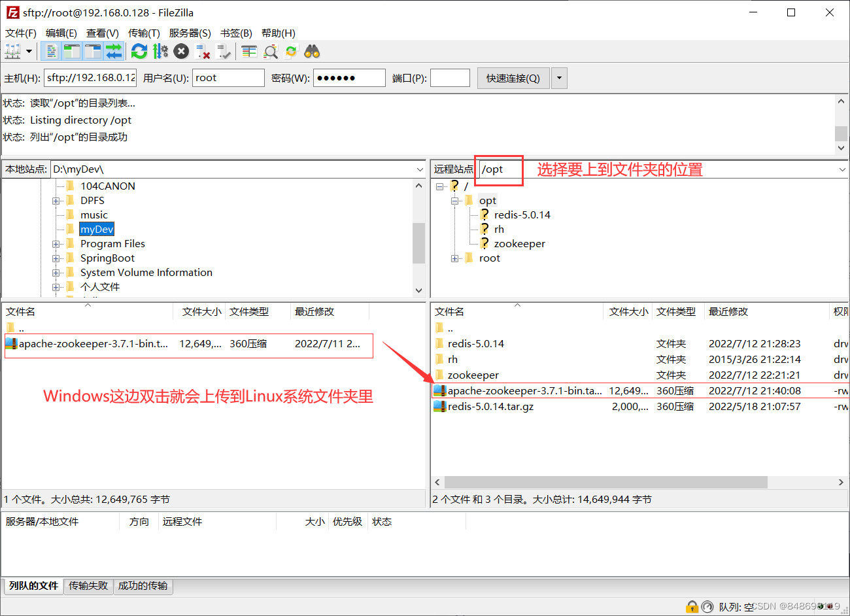
Task: Open the 文件(F) menu
Action: (21, 33)
